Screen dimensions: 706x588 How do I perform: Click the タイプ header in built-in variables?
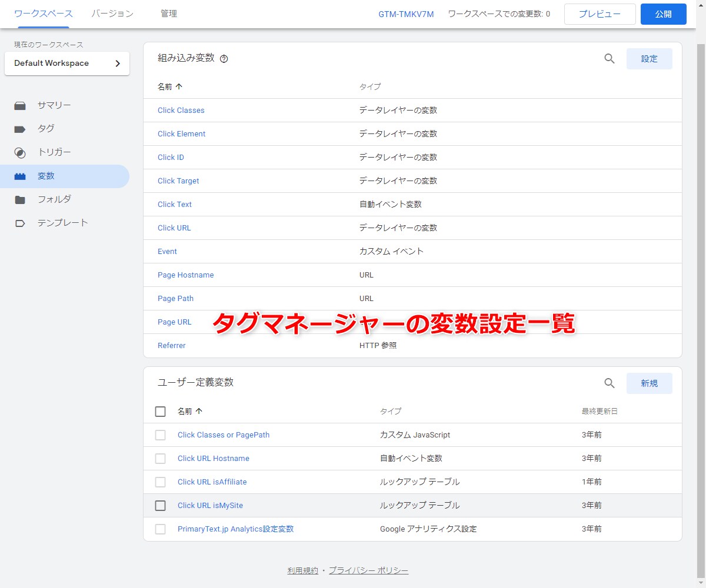pyautogui.click(x=370, y=87)
